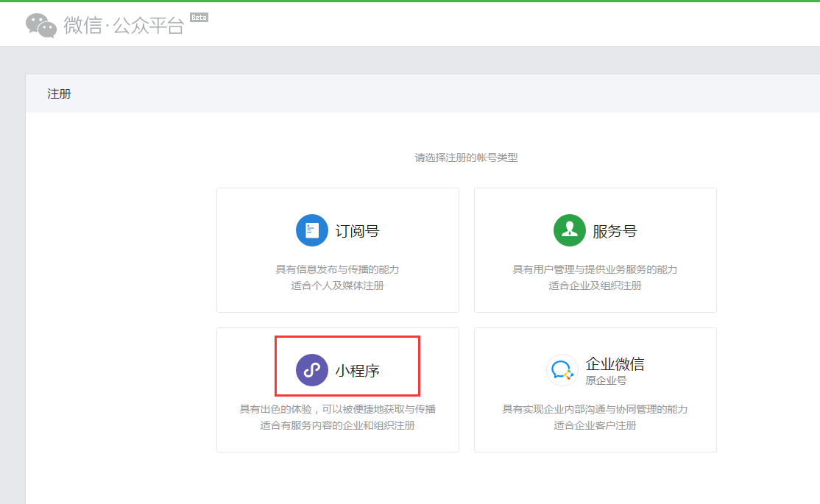The width and height of the screenshot is (820, 504).
Task: Click the green 服务号 person icon
Action: click(569, 230)
